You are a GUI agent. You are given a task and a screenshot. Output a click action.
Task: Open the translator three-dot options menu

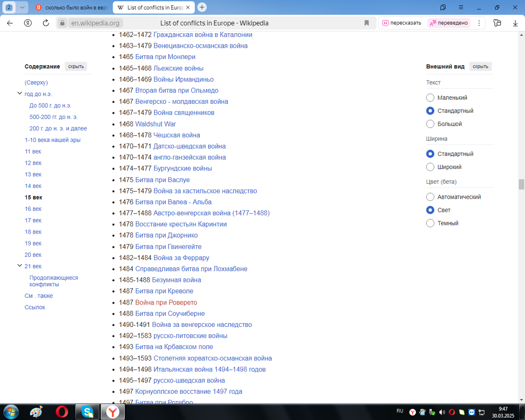[x=479, y=23]
